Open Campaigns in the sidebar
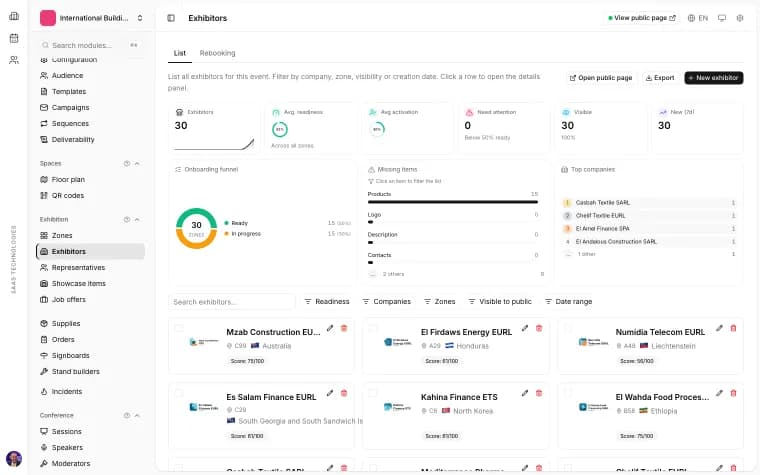Screen dimensions: 760x475 pos(91,108)
